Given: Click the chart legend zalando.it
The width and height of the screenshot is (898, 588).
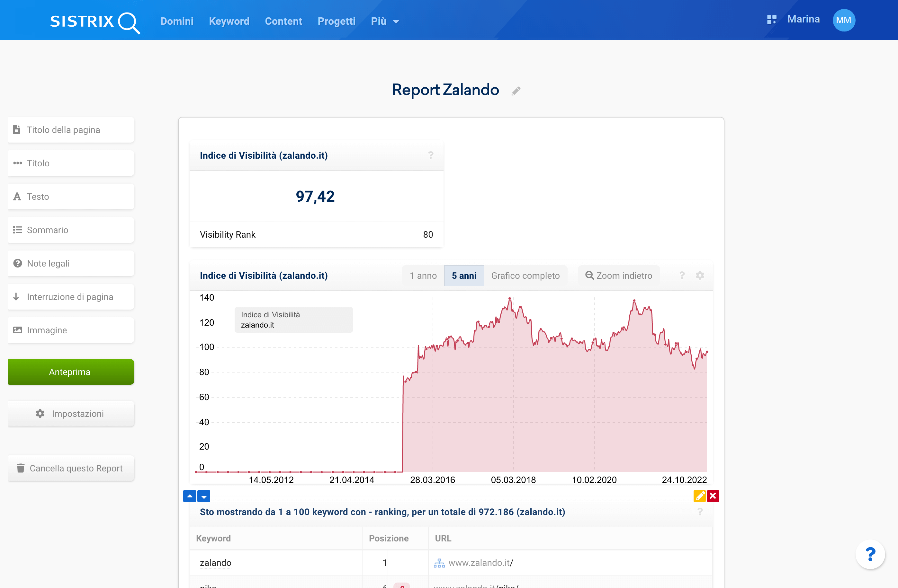Looking at the screenshot, I should coord(257,325).
